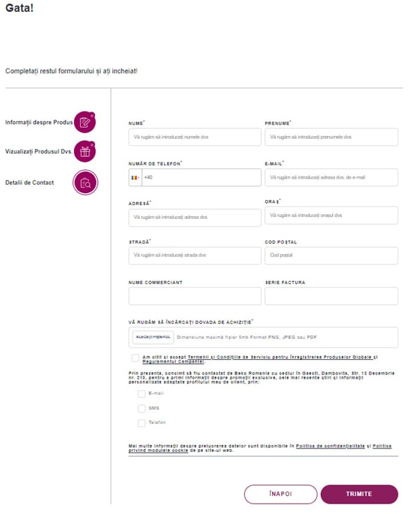Select the E-mail address input field
The image size is (420, 514).
(x=331, y=177)
